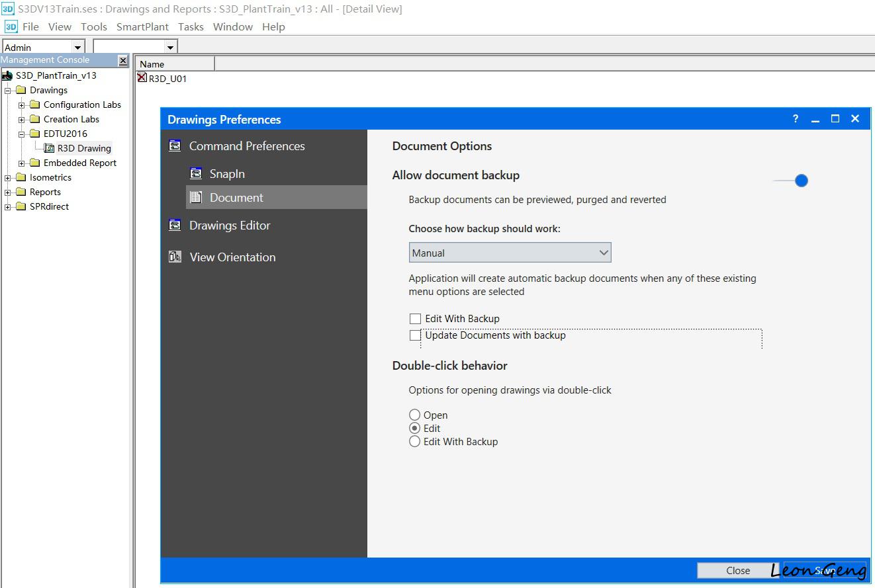Click the R3D_U01 document status icon
This screenshot has width=875, height=588.
coord(142,78)
